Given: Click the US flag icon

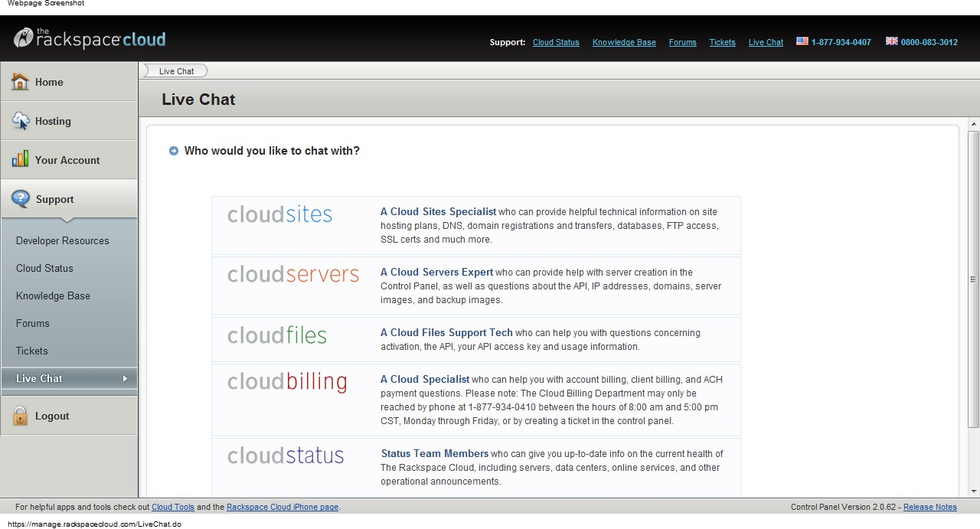Looking at the screenshot, I should point(802,41).
